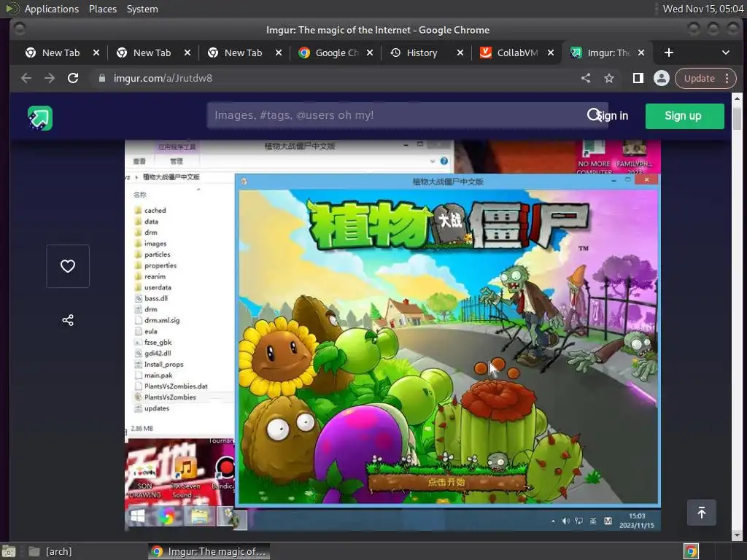Open Chrome three-dot menu
The image size is (747, 560).
(x=727, y=78)
